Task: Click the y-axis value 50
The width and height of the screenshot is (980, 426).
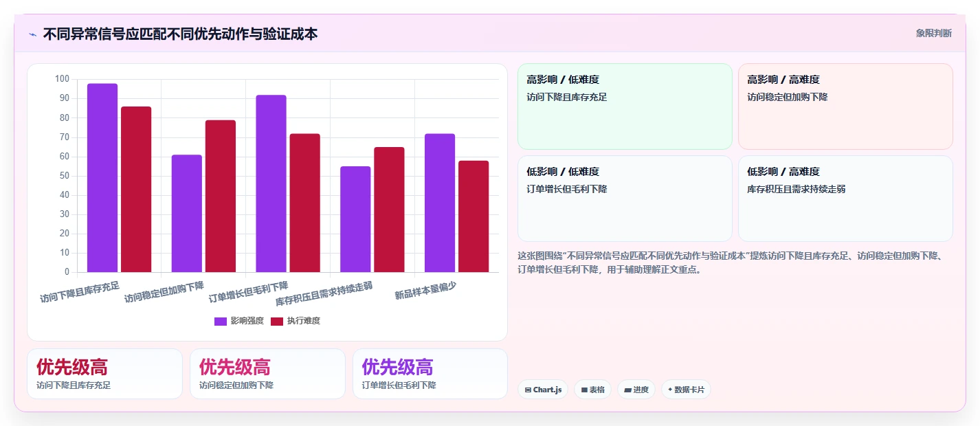Action: point(64,176)
